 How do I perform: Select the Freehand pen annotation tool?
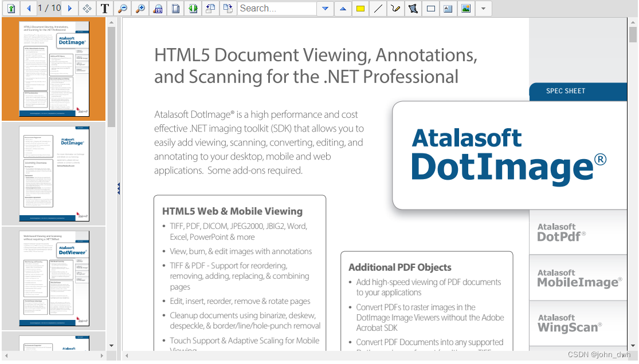[395, 8]
